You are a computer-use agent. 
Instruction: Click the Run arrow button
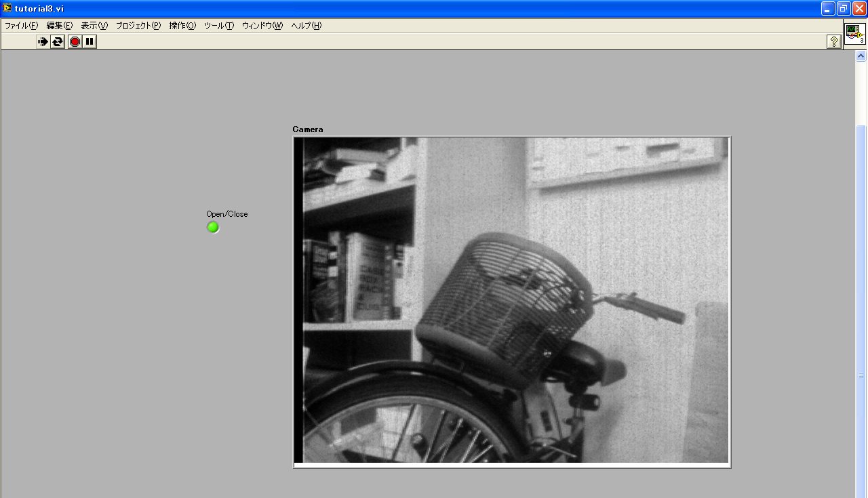click(43, 42)
